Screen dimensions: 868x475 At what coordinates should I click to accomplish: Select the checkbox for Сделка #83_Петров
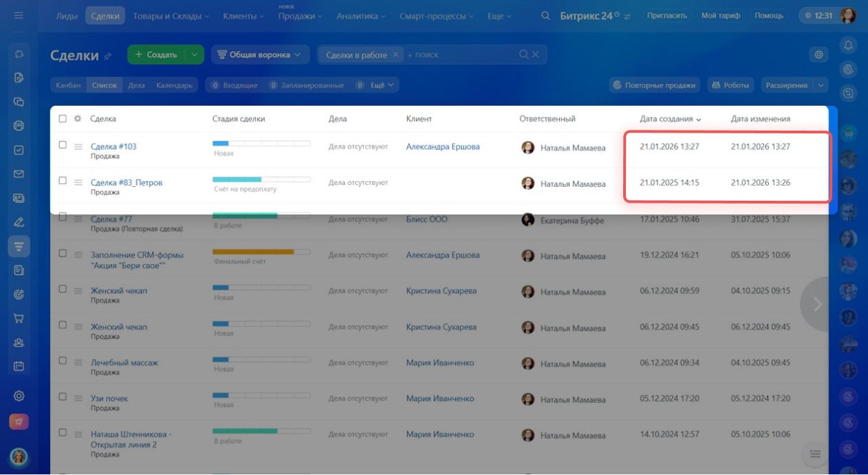point(63,181)
